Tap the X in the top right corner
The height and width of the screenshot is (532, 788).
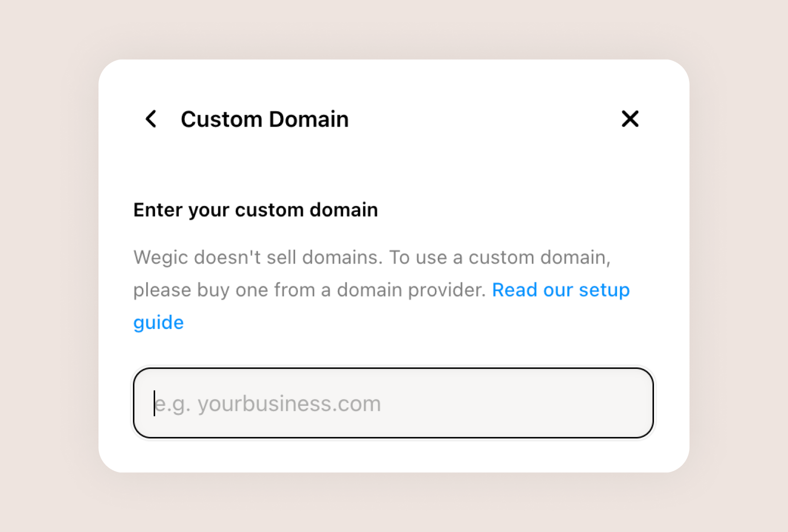click(x=630, y=119)
